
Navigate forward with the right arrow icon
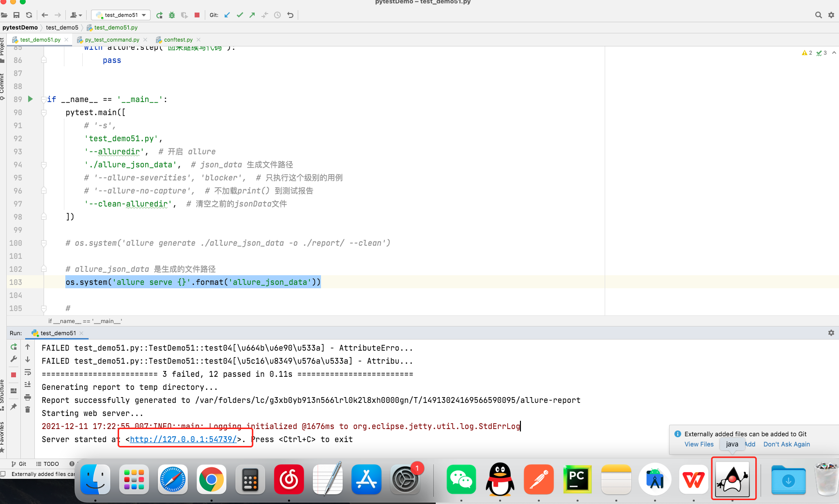58,15
